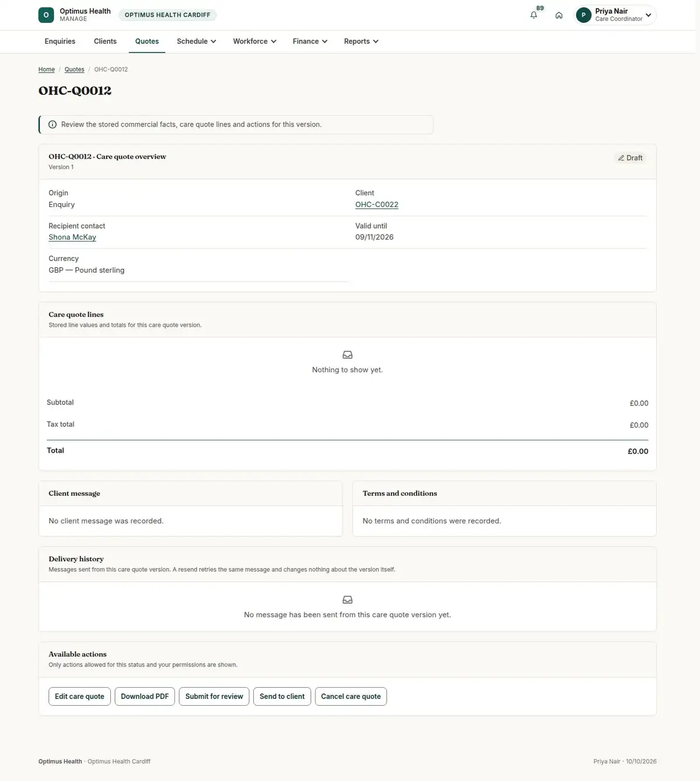Click the empty inbox icon in care quote lines
This screenshot has height=781, width=700.
point(348,355)
